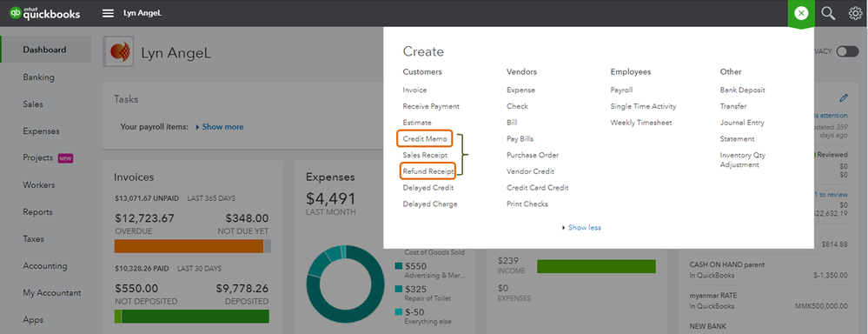Choose Inventory Qty Adjustment

point(743,160)
